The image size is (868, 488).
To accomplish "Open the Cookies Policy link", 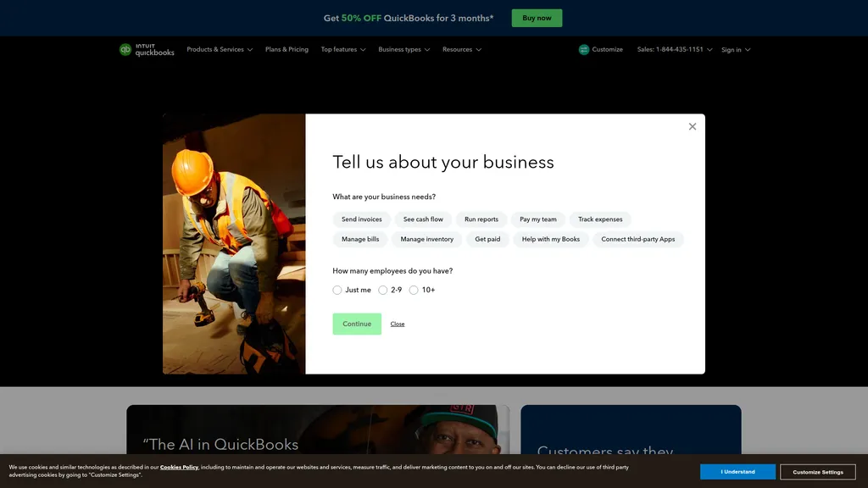I will point(179,468).
